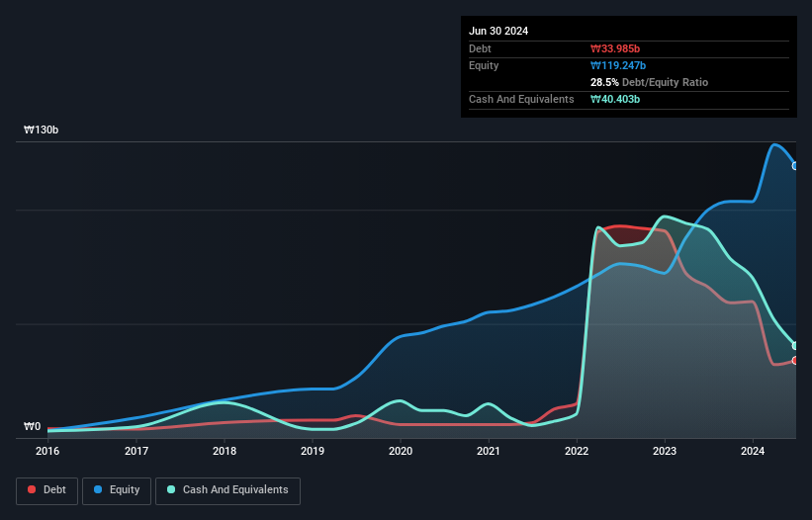Click the red Debt legend dot

coord(32,489)
